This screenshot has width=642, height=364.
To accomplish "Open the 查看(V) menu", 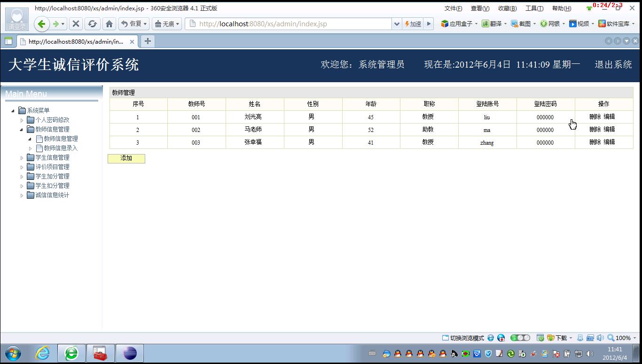I will click(x=480, y=8).
